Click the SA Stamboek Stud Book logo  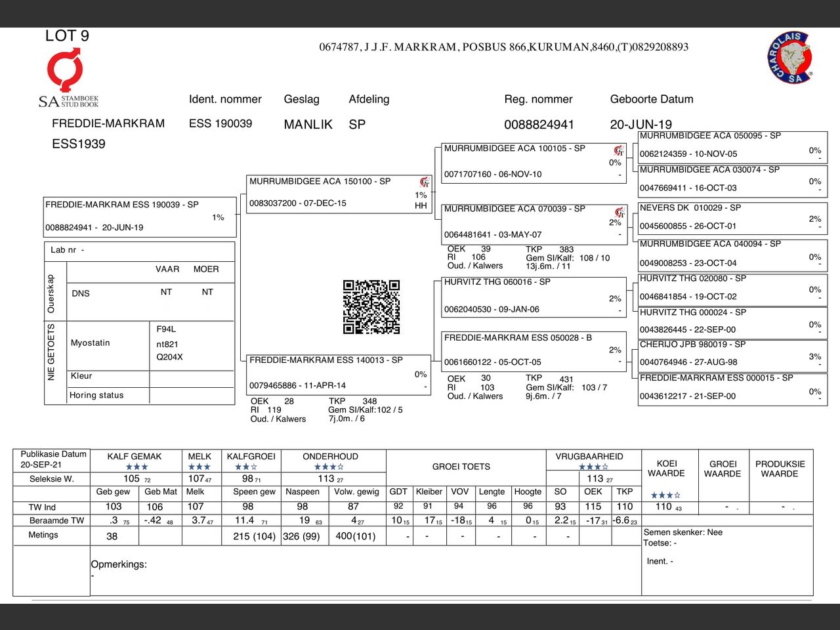pos(68,79)
